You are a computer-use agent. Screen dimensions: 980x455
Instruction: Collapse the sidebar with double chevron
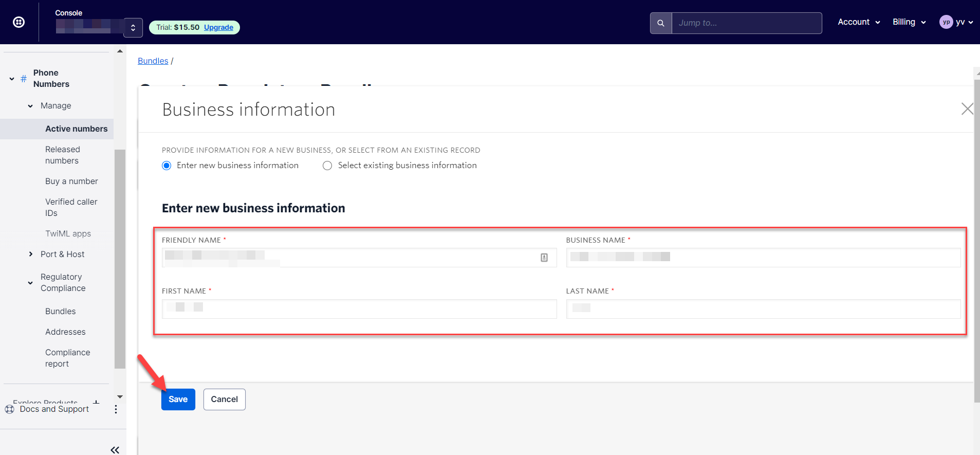[115, 450]
